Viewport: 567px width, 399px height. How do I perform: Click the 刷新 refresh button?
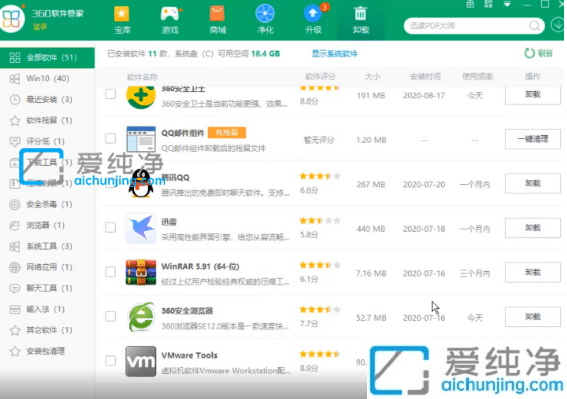538,53
